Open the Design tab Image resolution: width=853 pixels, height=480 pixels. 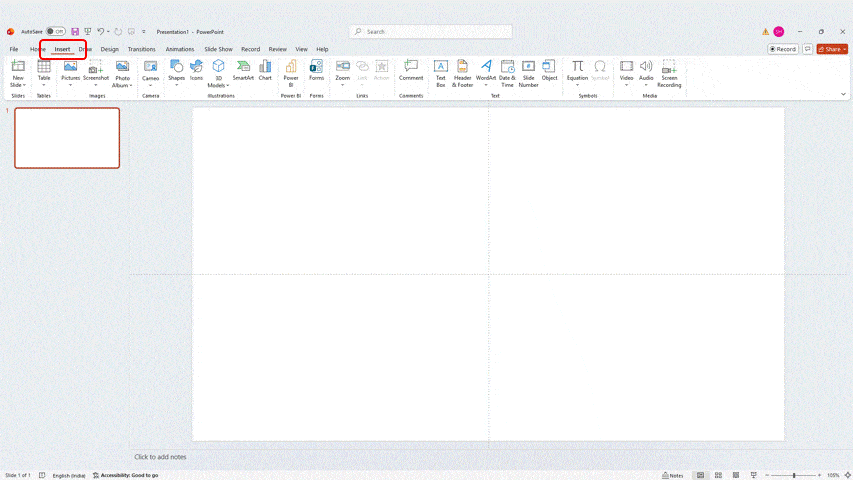tap(109, 49)
